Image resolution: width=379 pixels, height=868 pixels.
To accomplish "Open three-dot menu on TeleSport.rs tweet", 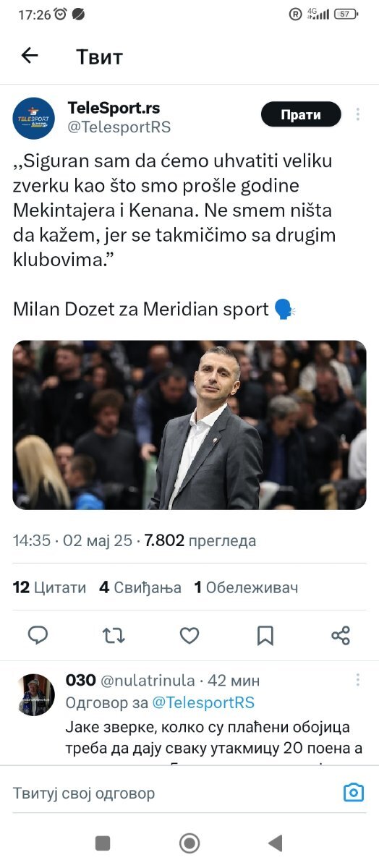I will [x=357, y=114].
